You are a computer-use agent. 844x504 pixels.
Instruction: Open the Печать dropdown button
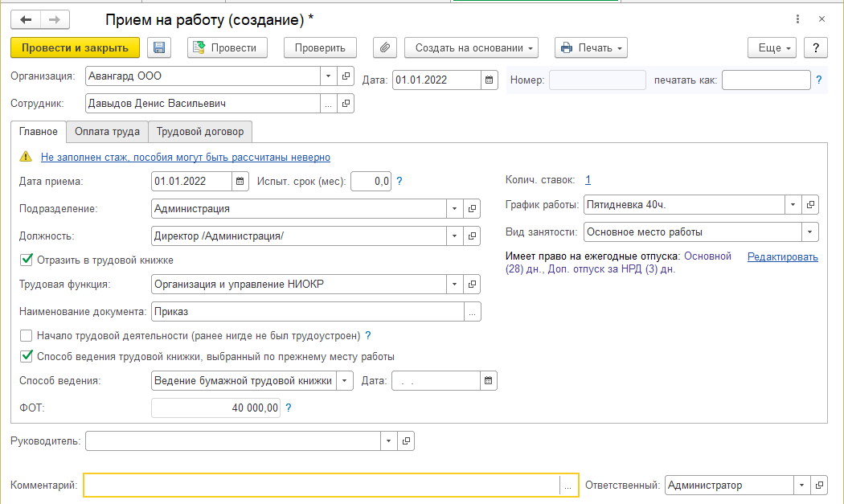[x=591, y=48]
